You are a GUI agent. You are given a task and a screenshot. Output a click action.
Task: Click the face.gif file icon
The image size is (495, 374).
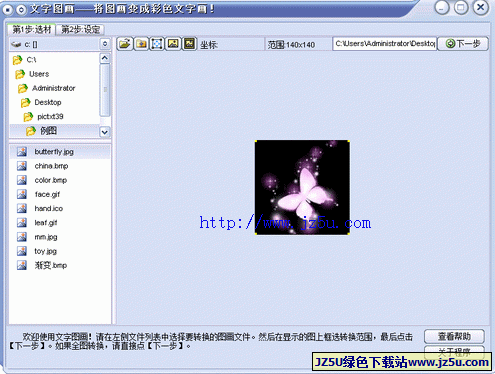pyautogui.click(x=22, y=194)
